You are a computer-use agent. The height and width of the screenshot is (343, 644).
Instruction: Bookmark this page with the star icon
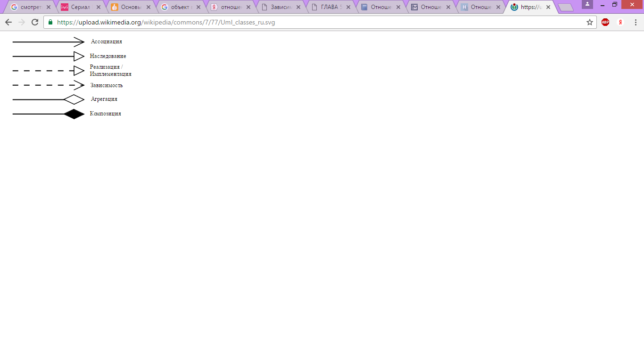click(x=589, y=22)
